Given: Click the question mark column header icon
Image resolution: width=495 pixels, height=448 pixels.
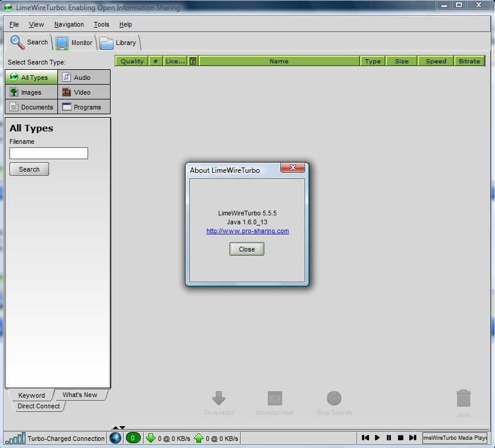Looking at the screenshot, I should click(193, 61).
